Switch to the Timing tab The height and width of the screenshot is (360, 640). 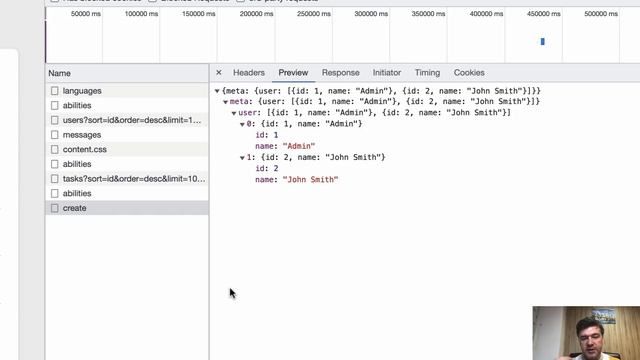(427, 73)
